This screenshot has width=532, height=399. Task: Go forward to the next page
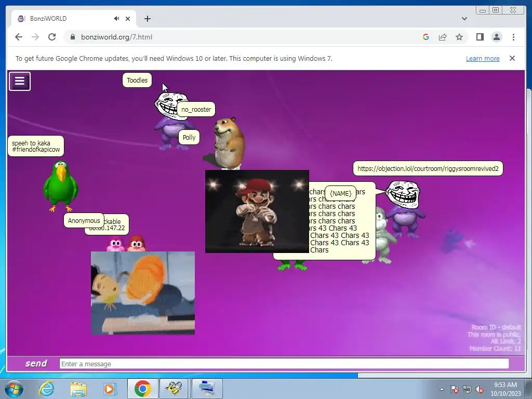(35, 37)
